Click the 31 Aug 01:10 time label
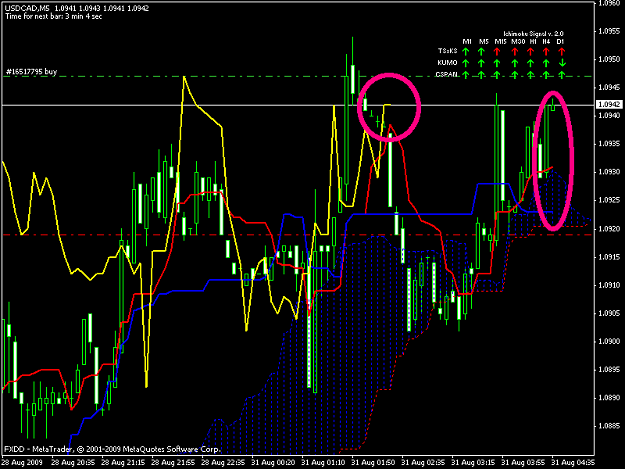This screenshot has width=625, height=469. point(324,463)
